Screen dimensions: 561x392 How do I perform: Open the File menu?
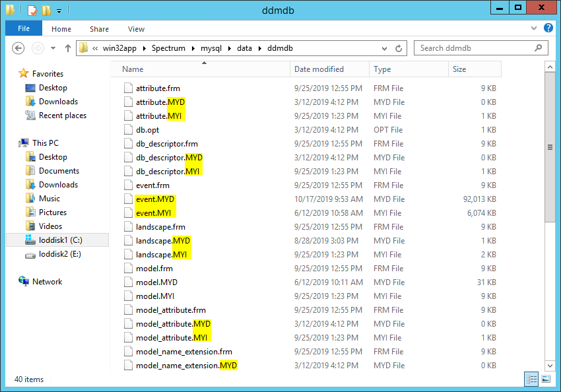(x=24, y=29)
